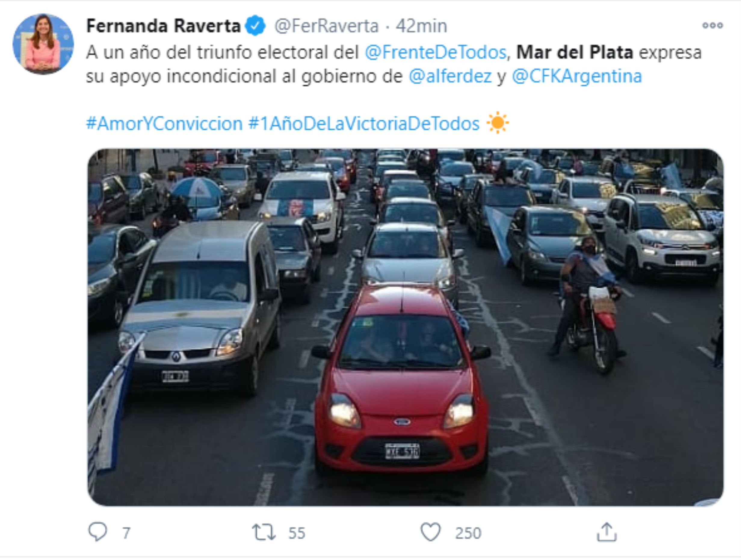Image resolution: width=741 pixels, height=560 pixels.
Task: Retweet this post using the retweet icon
Action: click(264, 532)
